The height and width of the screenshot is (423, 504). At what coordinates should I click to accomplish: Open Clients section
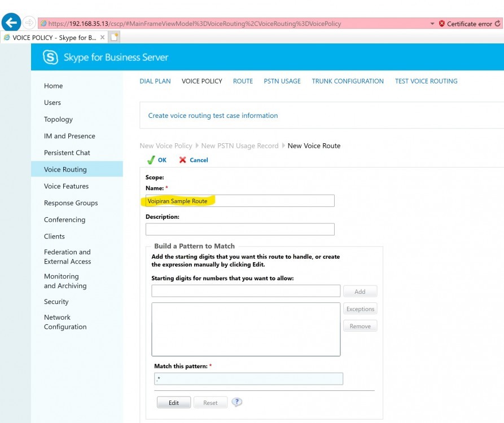(x=54, y=236)
